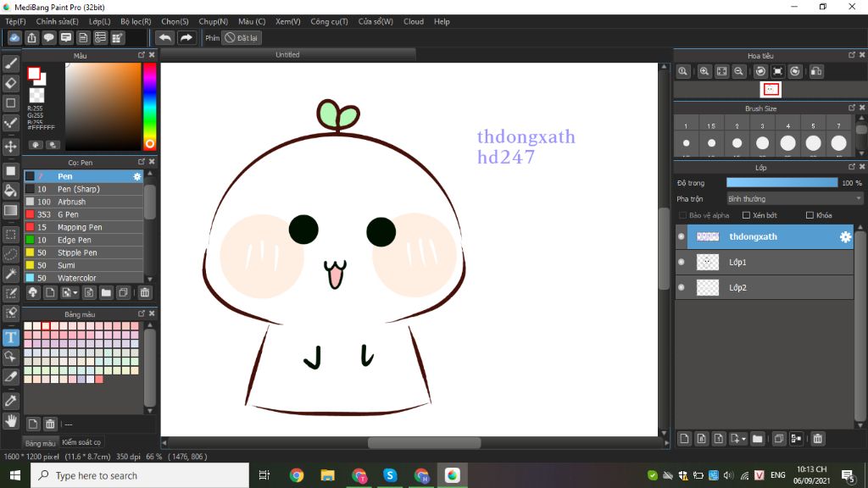This screenshot has width=868, height=488.
Task: Hide the thdongxath layer
Action: pyautogui.click(x=682, y=237)
